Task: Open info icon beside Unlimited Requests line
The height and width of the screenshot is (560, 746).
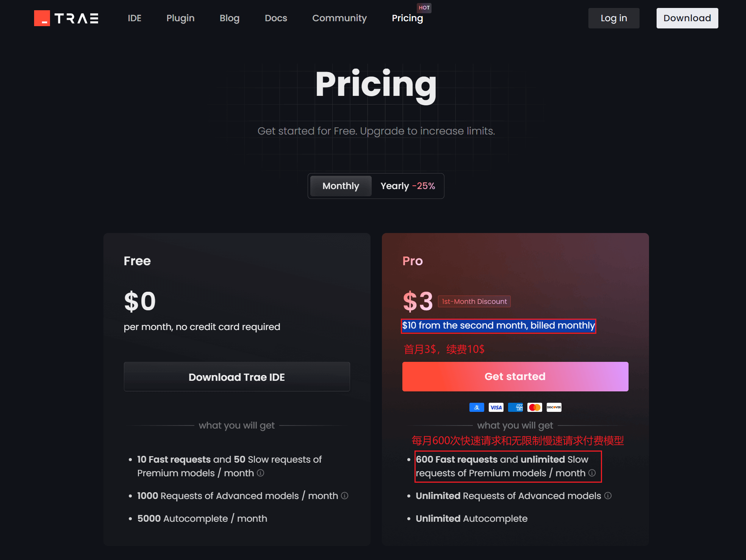Action: [608, 496]
